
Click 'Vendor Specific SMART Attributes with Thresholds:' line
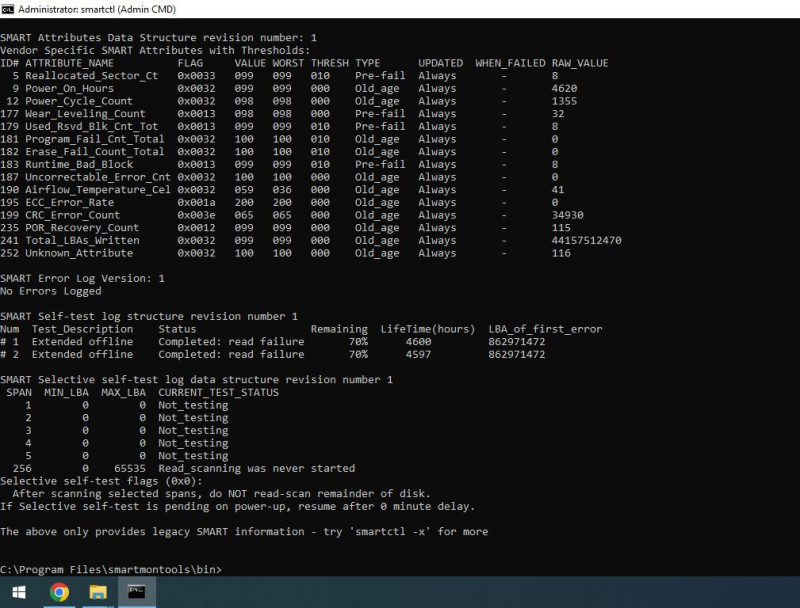click(x=155, y=50)
